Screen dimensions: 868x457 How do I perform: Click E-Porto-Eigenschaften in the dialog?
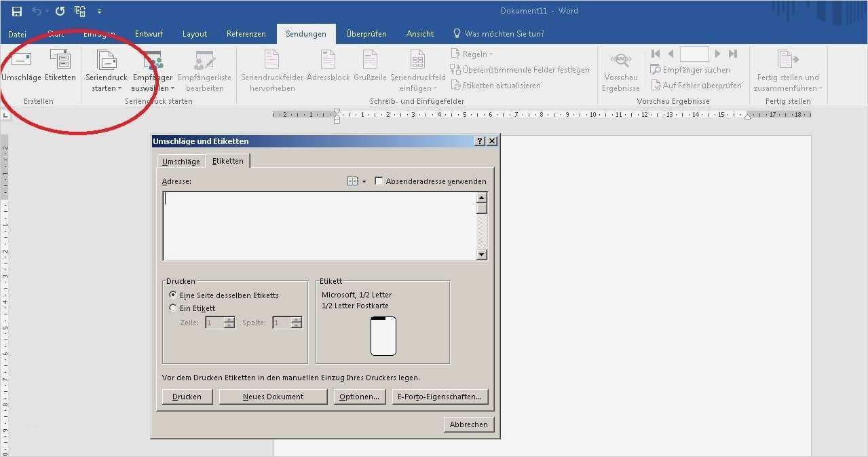click(x=440, y=396)
